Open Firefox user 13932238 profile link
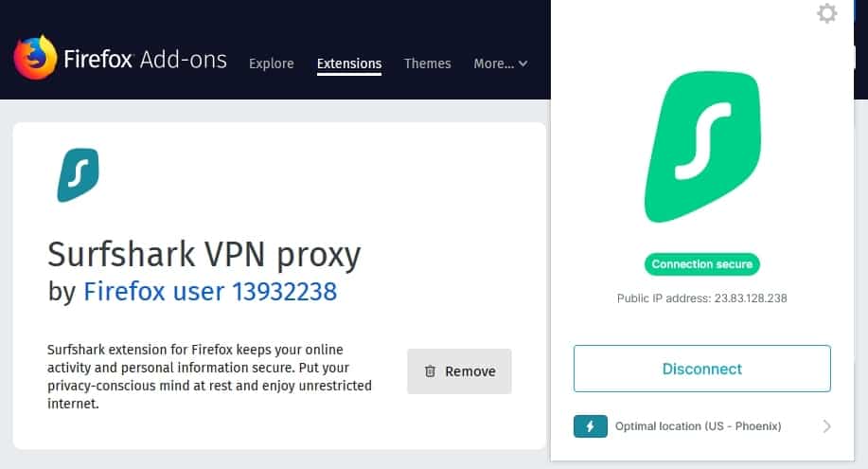This screenshot has height=469, width=868. point(210,292)
